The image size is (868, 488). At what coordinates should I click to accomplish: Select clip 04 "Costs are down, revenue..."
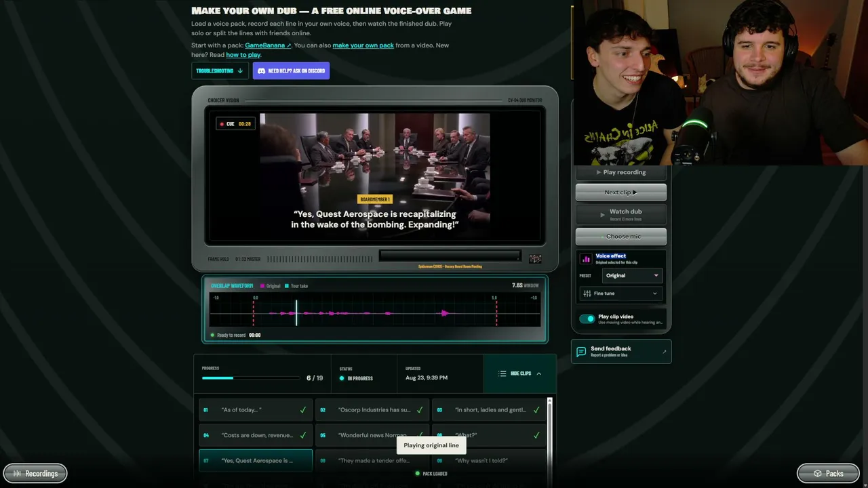(256, 435)
